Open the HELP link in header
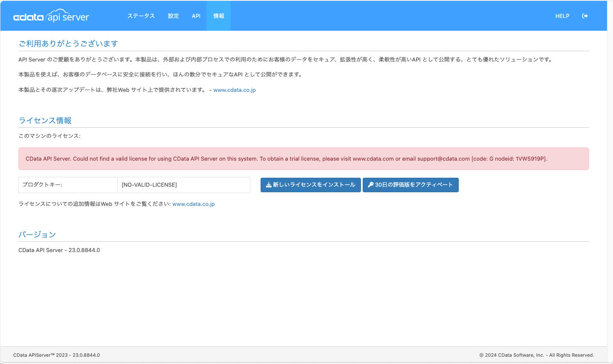 click(562, 16)
